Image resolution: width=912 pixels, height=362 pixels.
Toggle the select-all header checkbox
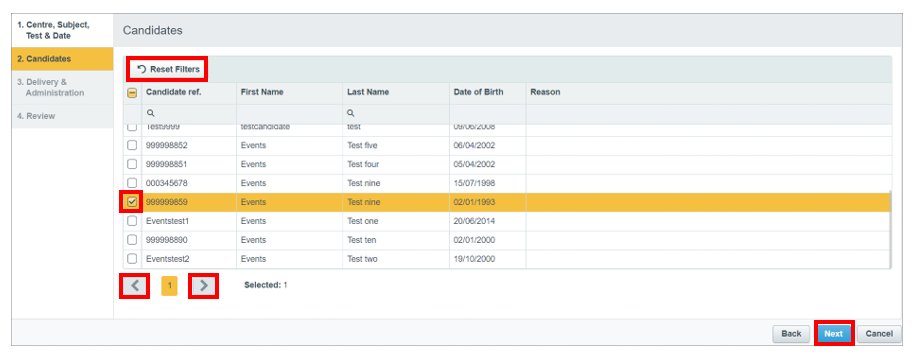[132, 93]
